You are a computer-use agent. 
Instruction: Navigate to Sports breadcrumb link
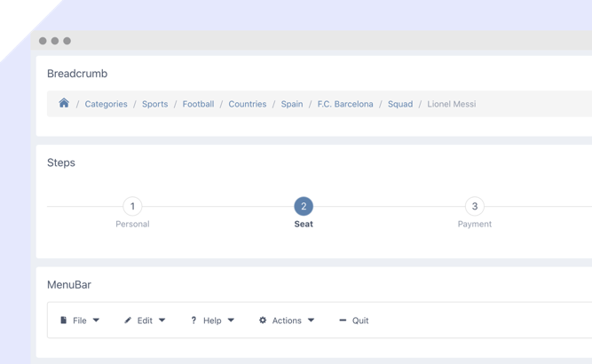pyautogui.click(x=154, y=104)
